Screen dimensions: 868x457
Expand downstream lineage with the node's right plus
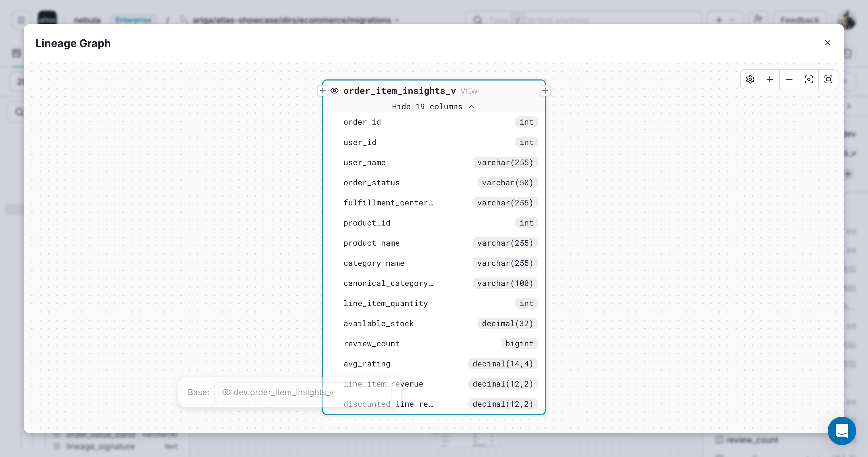[x=545, y=90]
